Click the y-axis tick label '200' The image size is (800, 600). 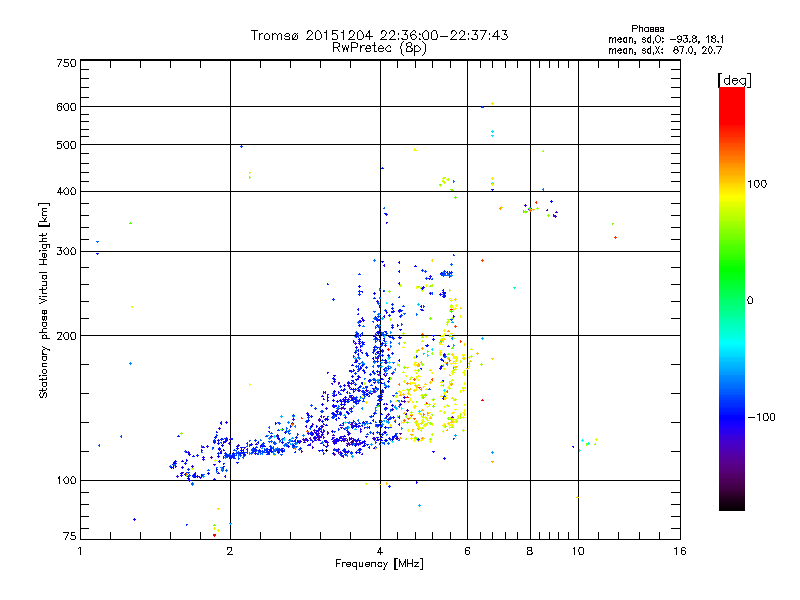pyautogui.click(x=67, y=336)
